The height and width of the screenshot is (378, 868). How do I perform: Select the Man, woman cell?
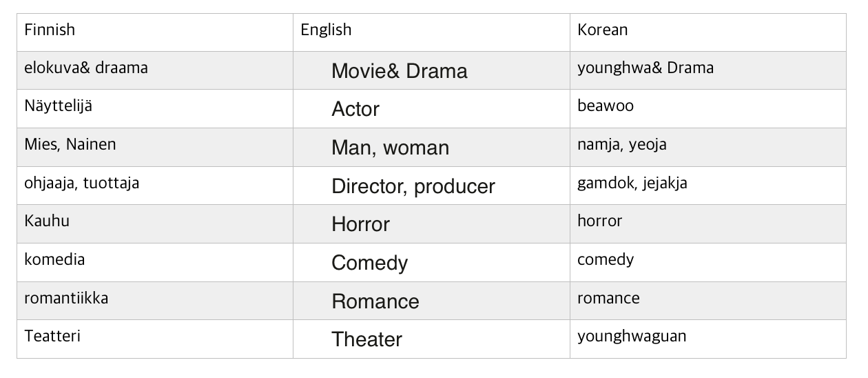click(x=432, y=148)
